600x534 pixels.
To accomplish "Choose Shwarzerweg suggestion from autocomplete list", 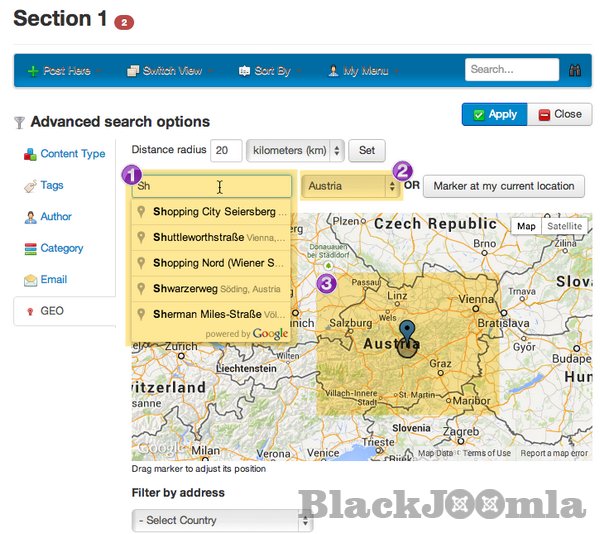I will (x=211, y=289).
